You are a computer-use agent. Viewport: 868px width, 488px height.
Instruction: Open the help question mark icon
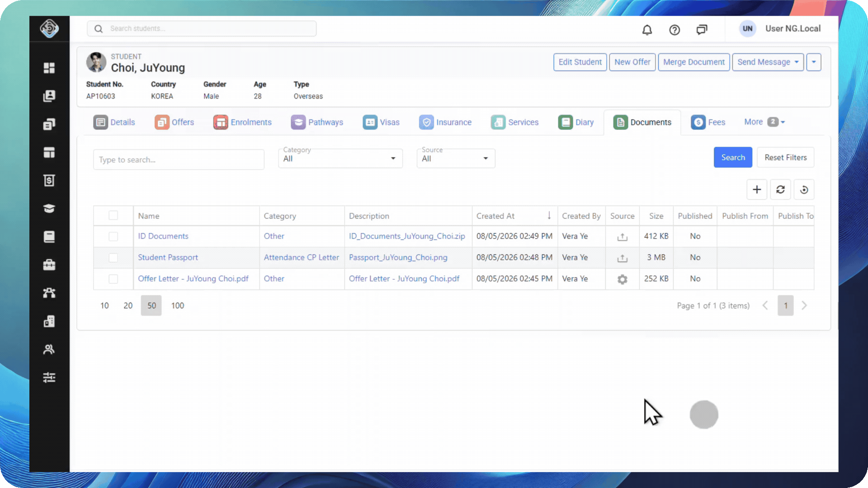point(675,30)
